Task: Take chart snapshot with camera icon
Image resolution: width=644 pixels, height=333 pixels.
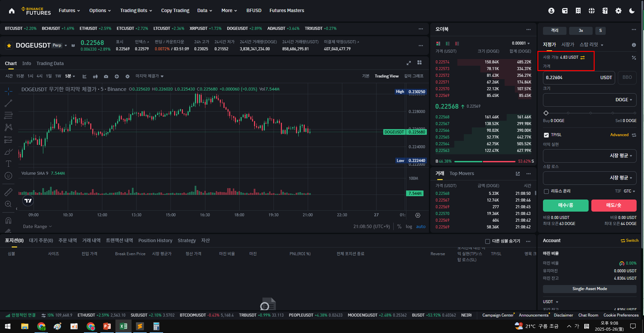Action: [x=106, y=76]
